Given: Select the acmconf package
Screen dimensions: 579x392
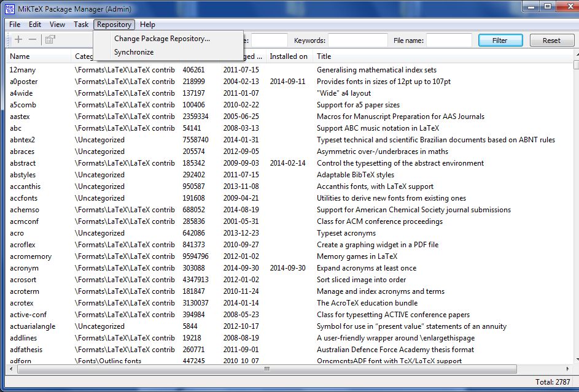Looking at the screenshot, I should [x=24, y=221].
